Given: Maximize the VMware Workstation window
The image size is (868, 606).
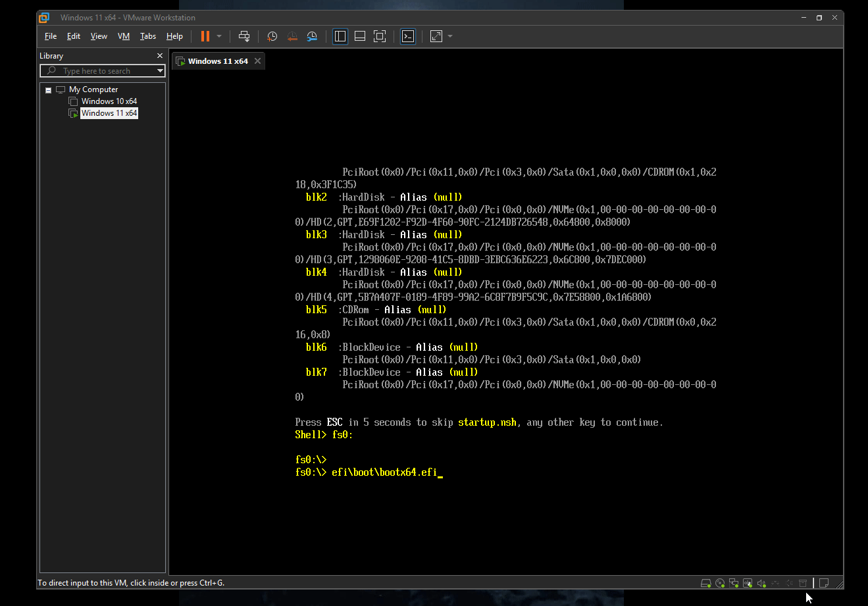Looking at the screenshot, I should [819, 18].
